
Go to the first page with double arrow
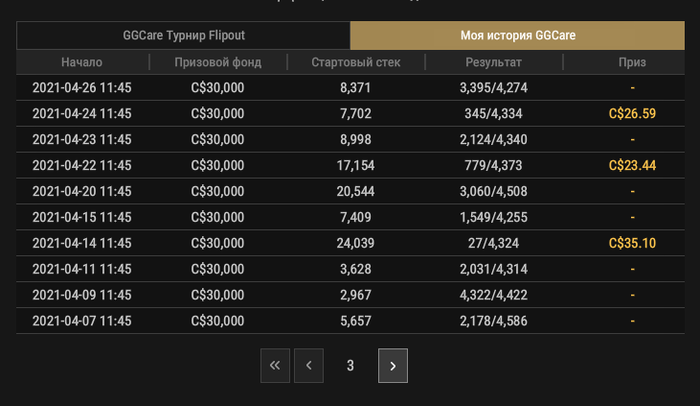click(275, 365)
